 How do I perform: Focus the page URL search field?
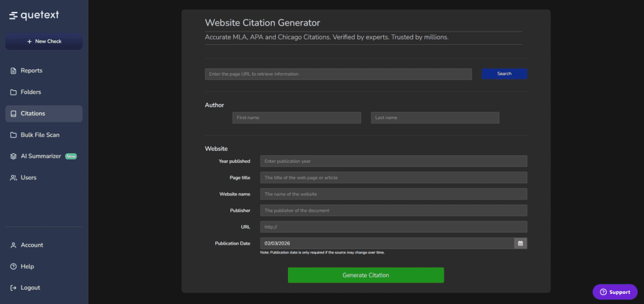[338, 74]
